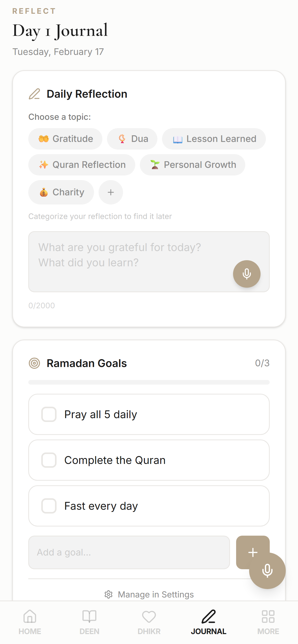Add a custom topic with the plus chip
This screenshot has height=644, width=298.
(111, 192)
